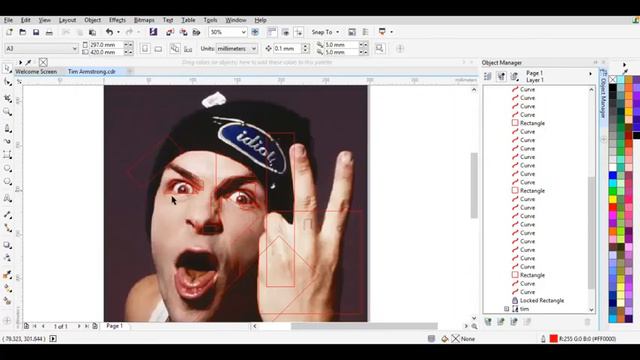This screenshot has width=640, height=360.
Task: Switch to the Welcome Screen tab
Action: [36, 71]
